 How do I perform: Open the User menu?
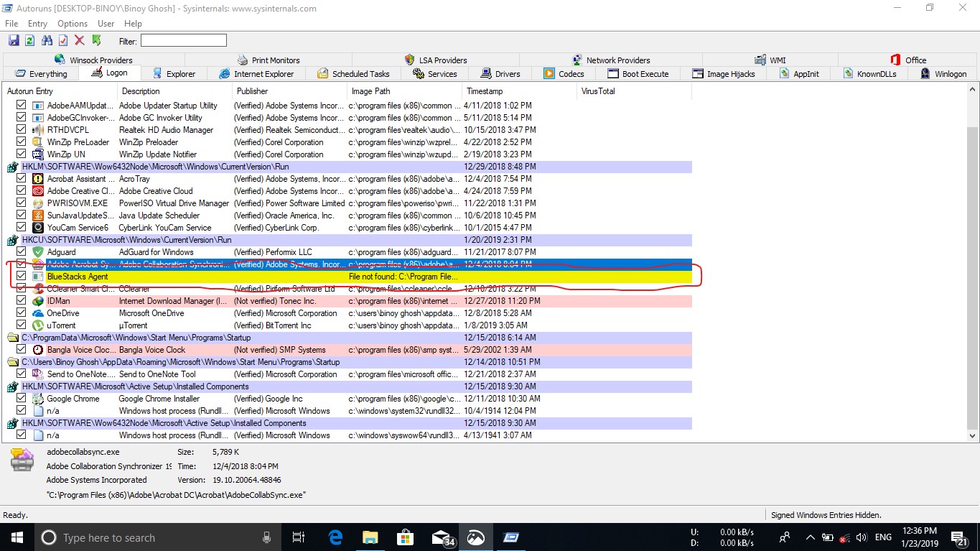click(106, 24)
